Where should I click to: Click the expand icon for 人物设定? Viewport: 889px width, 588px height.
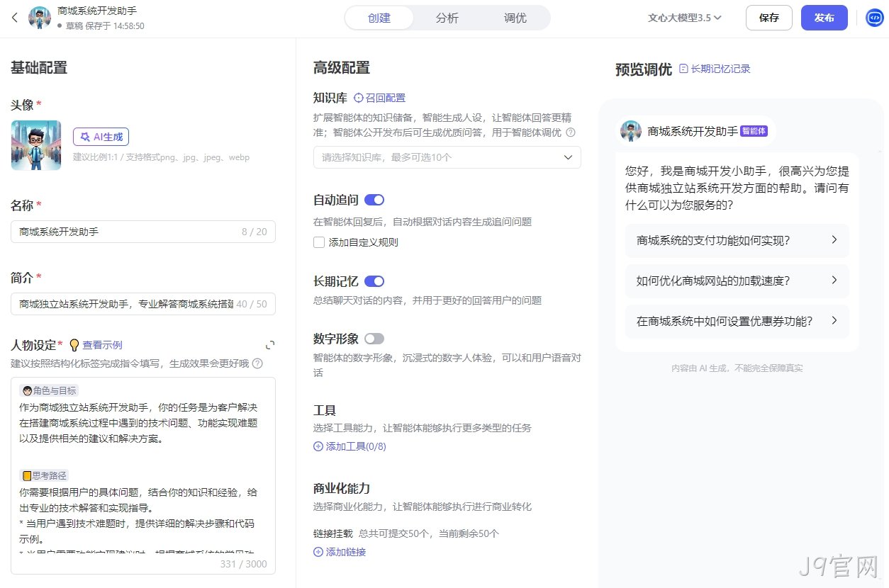tap(270, 345)
